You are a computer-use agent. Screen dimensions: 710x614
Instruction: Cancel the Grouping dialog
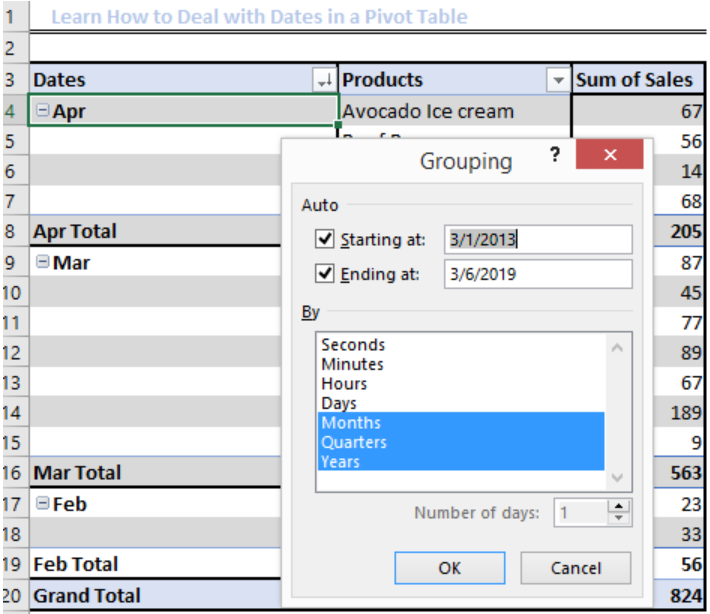point(576,568)
